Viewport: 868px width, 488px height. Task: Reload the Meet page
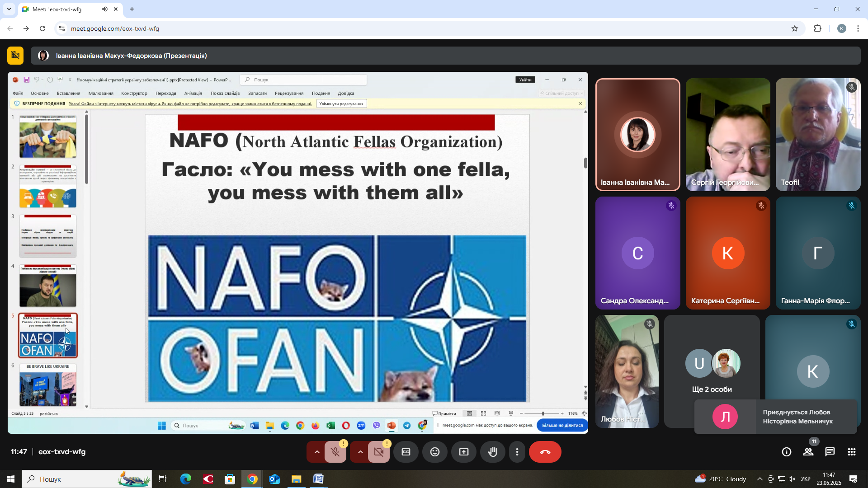pos(42,28)
